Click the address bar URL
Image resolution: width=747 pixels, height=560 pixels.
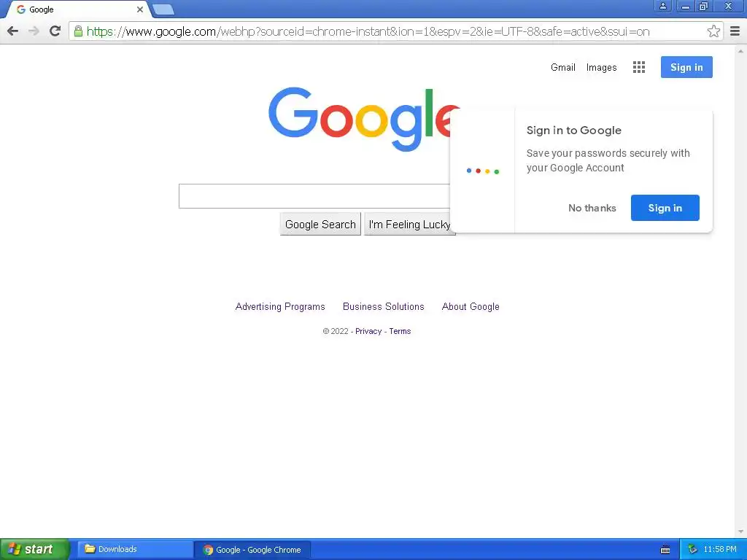(x=368, y=31)
